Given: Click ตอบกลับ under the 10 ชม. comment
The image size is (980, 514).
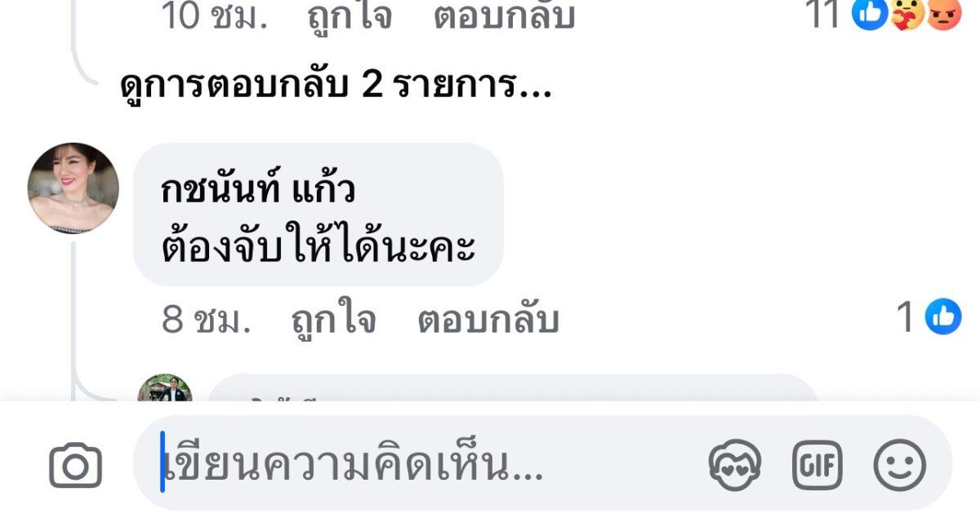Looking at the screenshot, I should [504, 16].
